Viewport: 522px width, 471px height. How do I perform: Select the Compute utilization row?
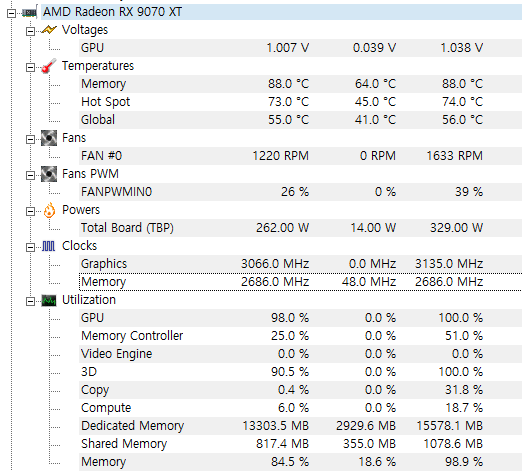(x=300, y=408)
